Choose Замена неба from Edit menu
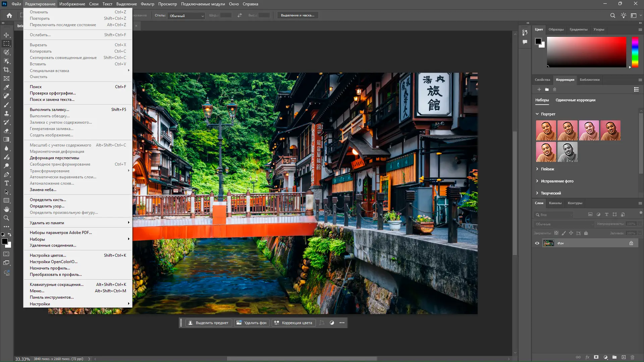The image size is (644, 362). [43, 190]
